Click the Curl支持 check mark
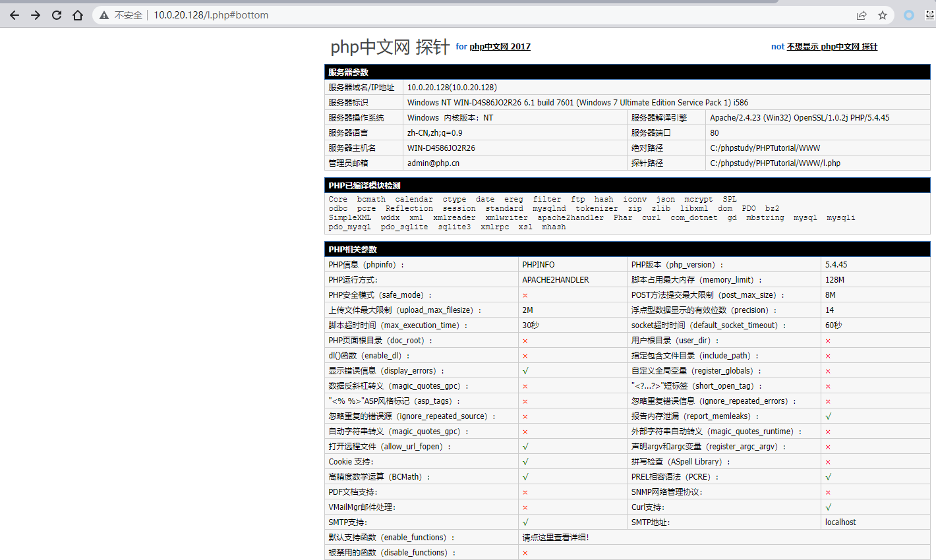 pyautogui.click(x=828, y=507)
